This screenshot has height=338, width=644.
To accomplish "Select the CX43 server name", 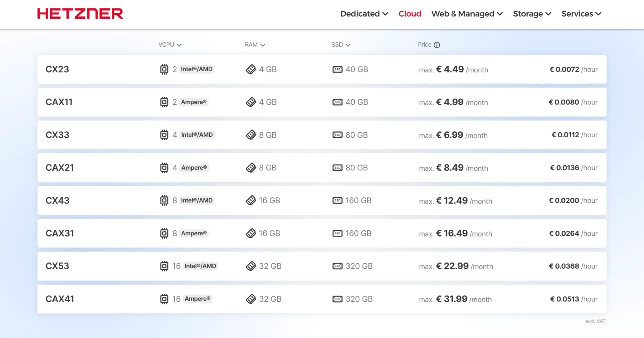I will pyautogui.click(x=57, y=200).
